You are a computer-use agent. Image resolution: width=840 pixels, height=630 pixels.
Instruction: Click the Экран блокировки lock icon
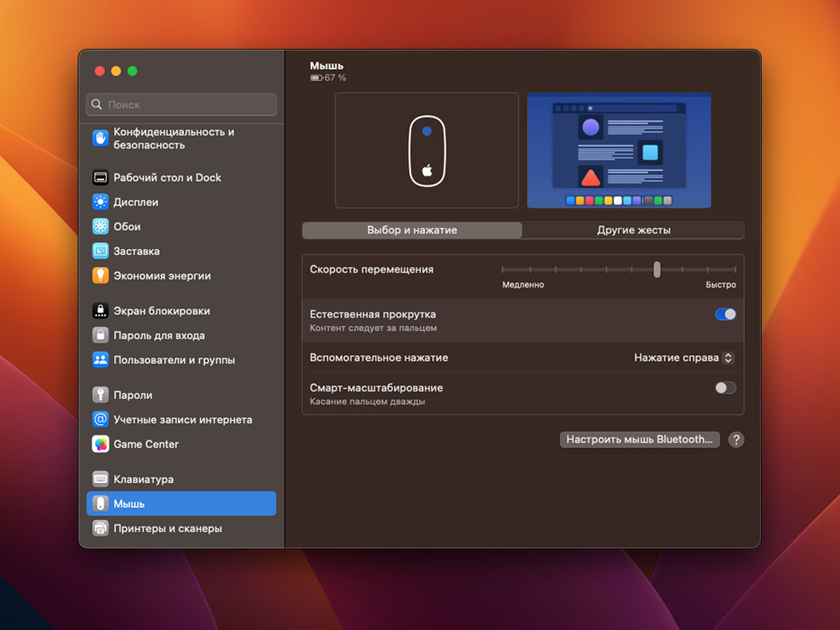coord(101,311)
